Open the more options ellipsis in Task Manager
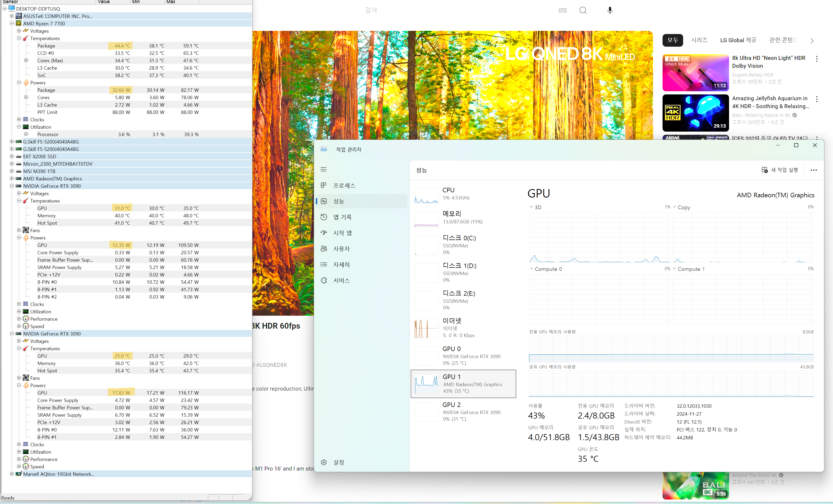Image resolution: width=833 pixels, height=504 pixels. [x=813, y=170]
